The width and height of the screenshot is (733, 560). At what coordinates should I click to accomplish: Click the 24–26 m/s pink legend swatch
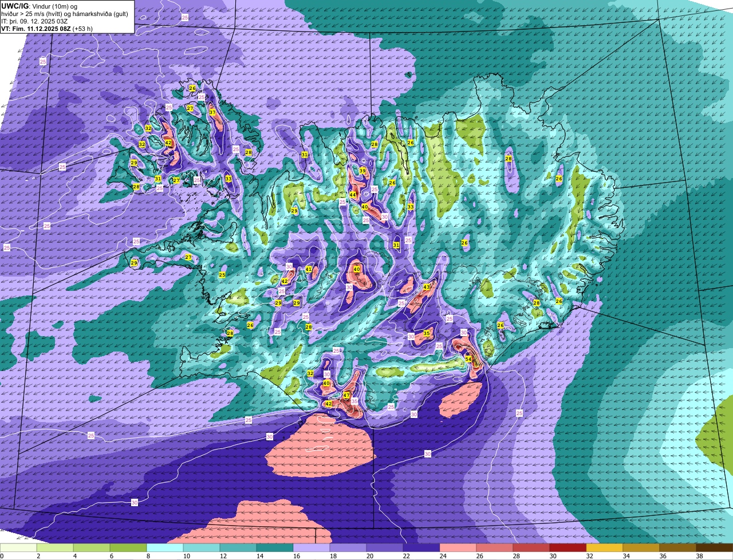coord(459,547)
